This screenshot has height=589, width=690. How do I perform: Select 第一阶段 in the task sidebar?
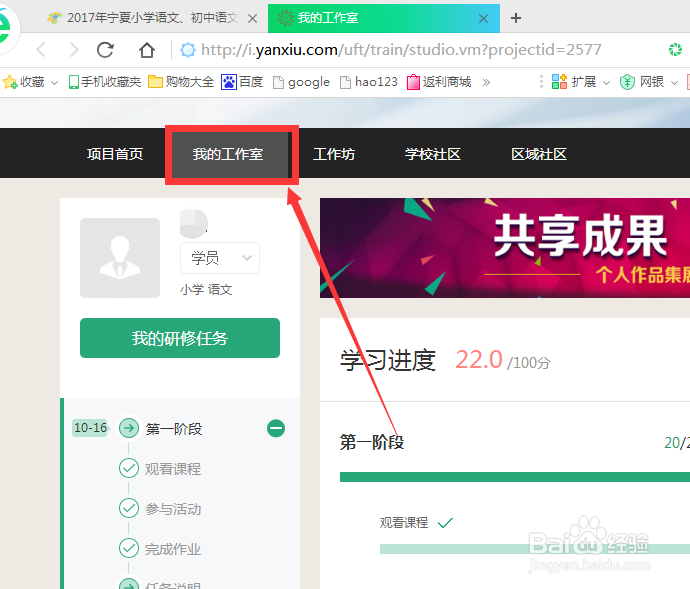tap(174, 429)
